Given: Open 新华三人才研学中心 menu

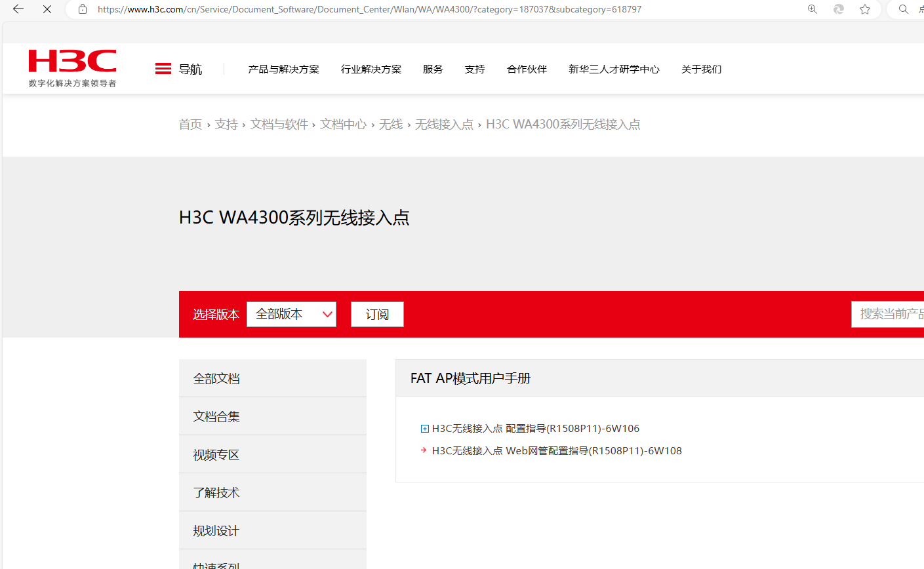Looking at the screenshot, I should (x=614, y=69).
